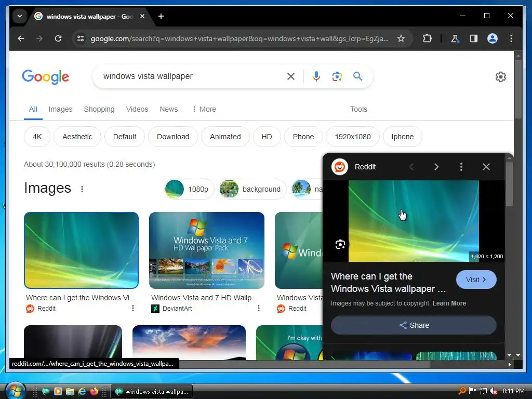Screen dimensions: 532x399
Task: Switch to the Shopping tab
Action: [99, 109]
